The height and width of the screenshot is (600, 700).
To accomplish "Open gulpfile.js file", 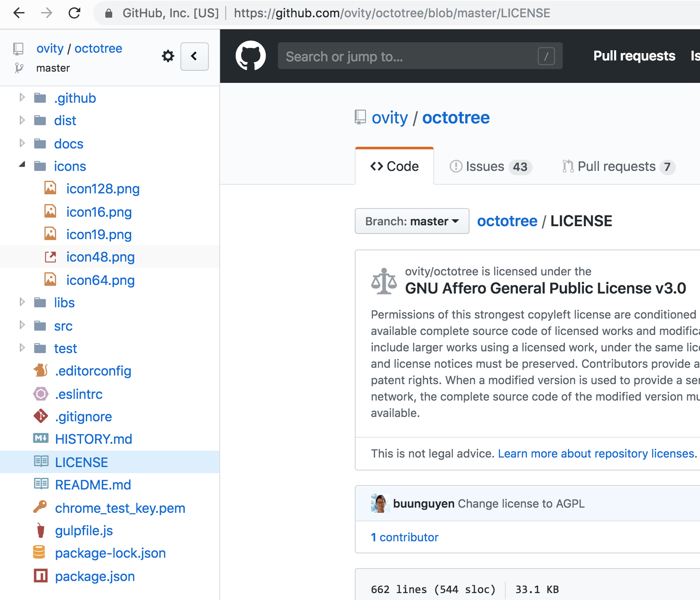I will (x=84, y=531).
